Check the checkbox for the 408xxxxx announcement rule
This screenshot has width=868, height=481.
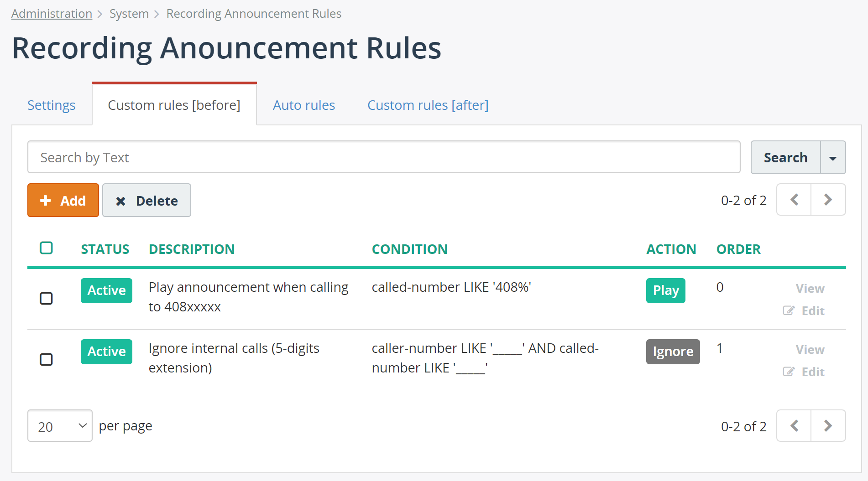pyautogui.click(x=46, y=299)
